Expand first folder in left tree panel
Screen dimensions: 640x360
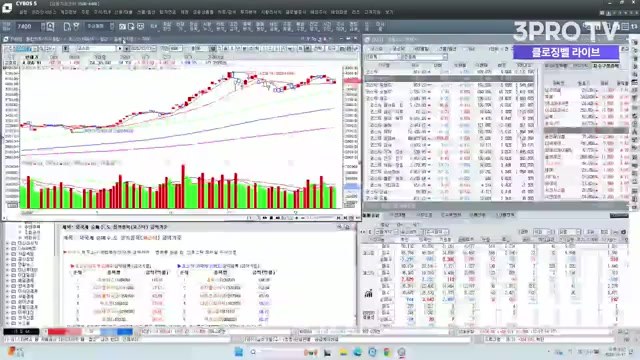8,243
